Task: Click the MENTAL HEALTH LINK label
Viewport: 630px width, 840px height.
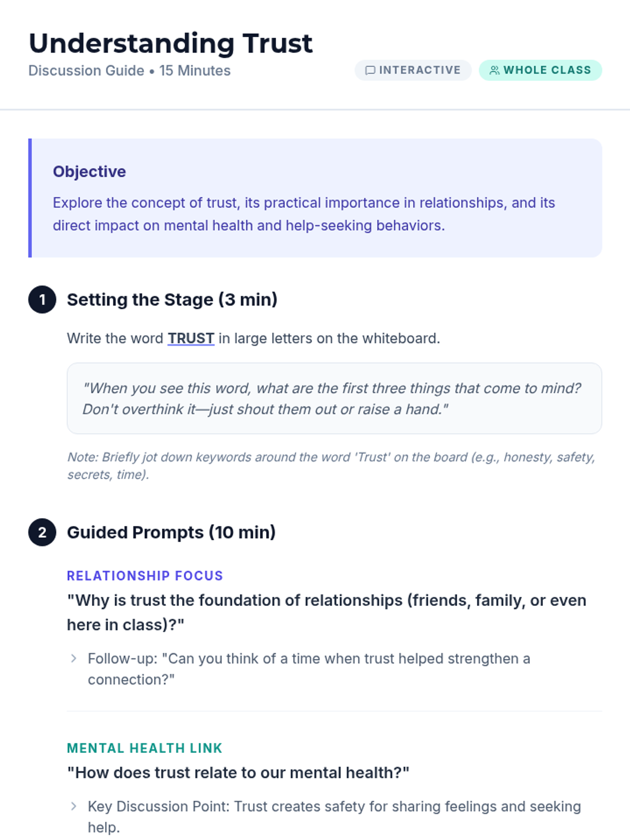Action: 144,748
